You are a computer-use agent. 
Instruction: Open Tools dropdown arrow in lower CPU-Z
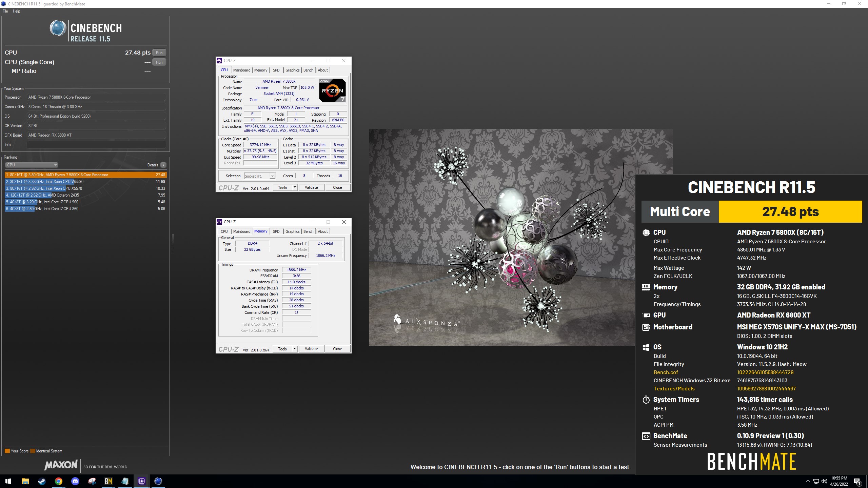tap(295, 349)
